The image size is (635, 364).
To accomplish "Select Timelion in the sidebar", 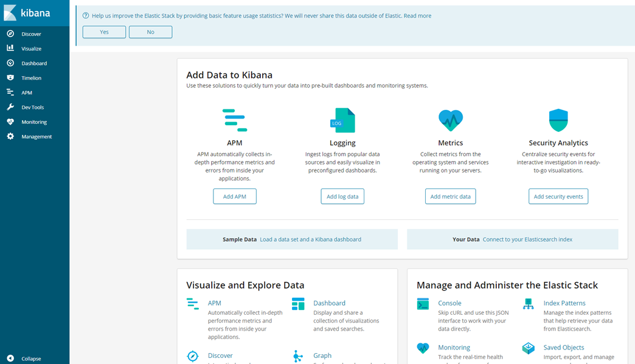I will click(32, 78).
